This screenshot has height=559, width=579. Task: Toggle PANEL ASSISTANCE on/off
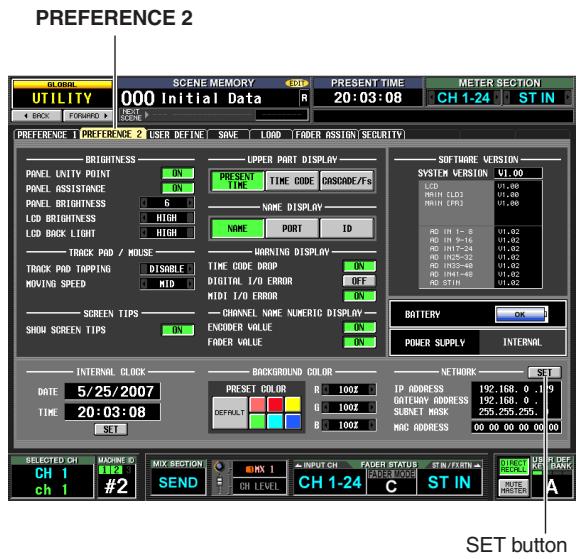coord(178,188)
